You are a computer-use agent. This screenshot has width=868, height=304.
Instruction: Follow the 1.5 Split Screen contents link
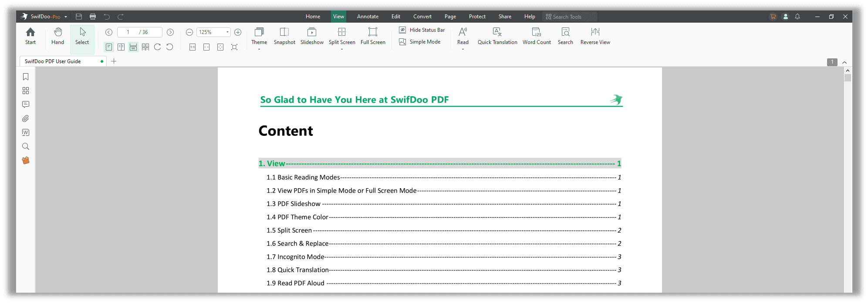(x=444, y=230)
